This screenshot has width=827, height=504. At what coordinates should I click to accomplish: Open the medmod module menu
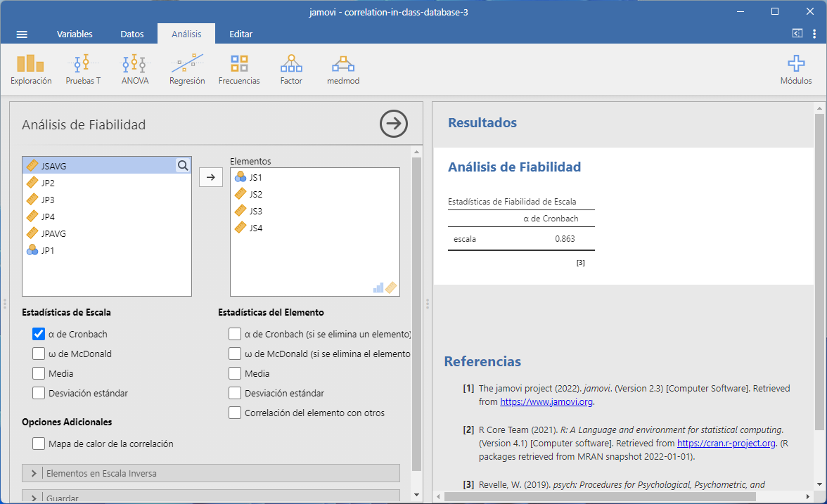point(343,70)
